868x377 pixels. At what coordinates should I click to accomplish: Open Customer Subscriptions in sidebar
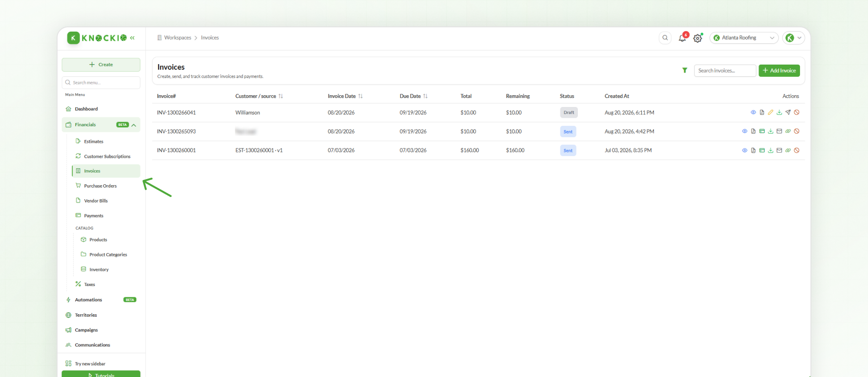pyautogui.click(x=106, y=156)
